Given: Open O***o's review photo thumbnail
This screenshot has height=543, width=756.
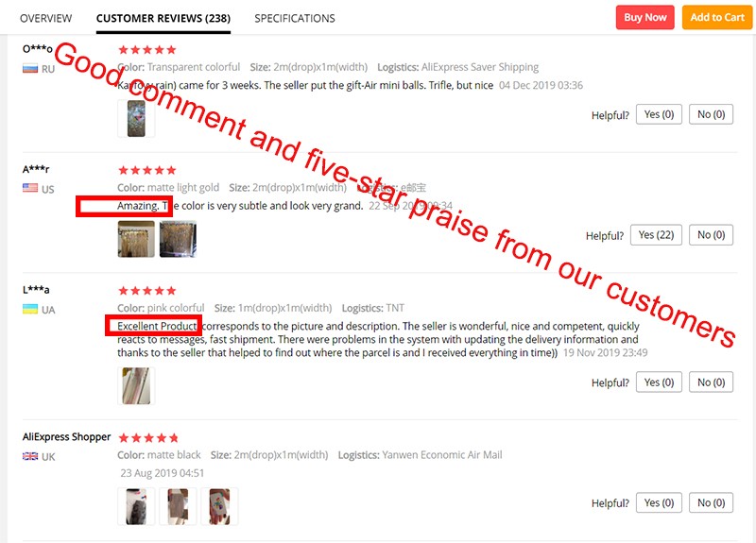Looking at the screenshot, I should [x=136, y=119].
